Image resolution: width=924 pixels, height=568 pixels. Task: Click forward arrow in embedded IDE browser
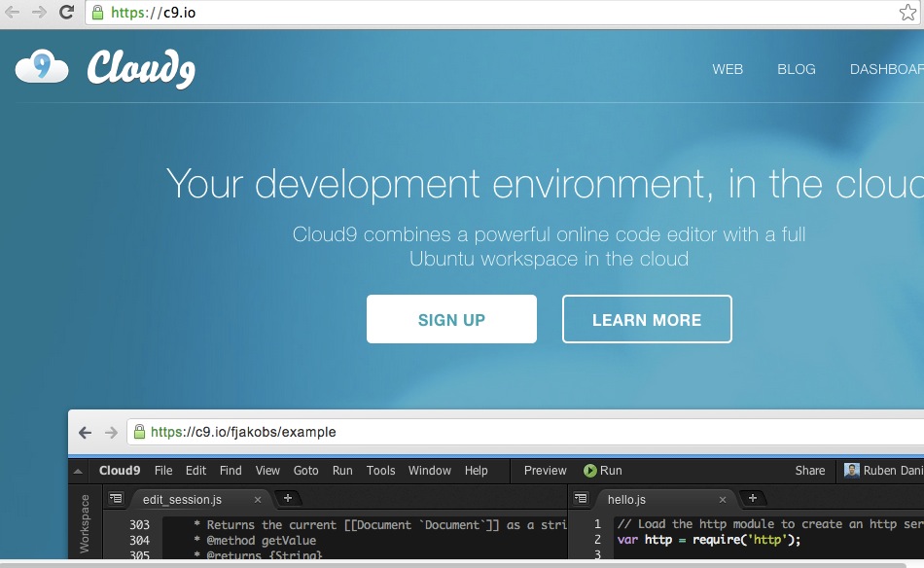[x=111, y=433]
